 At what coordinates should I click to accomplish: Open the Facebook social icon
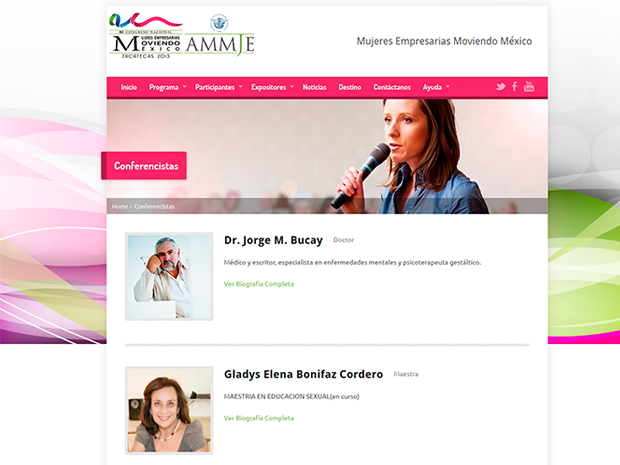[x=514, y=87]
